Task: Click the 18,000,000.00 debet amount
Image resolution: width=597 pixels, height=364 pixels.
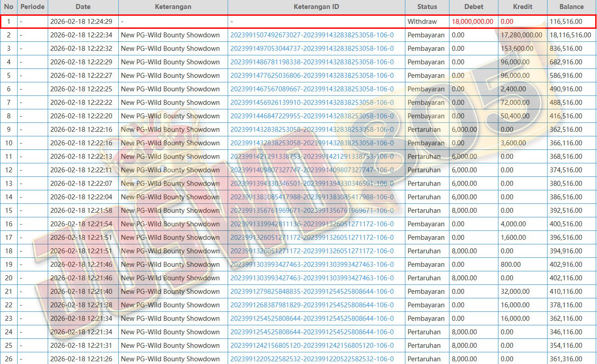Action: [x=472, y=22]
